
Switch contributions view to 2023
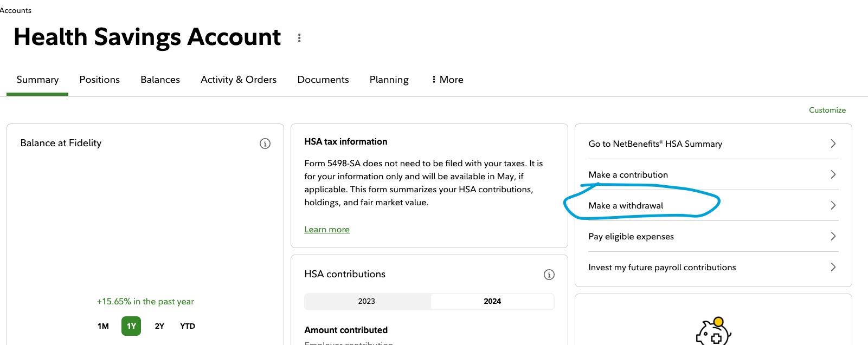367,302
